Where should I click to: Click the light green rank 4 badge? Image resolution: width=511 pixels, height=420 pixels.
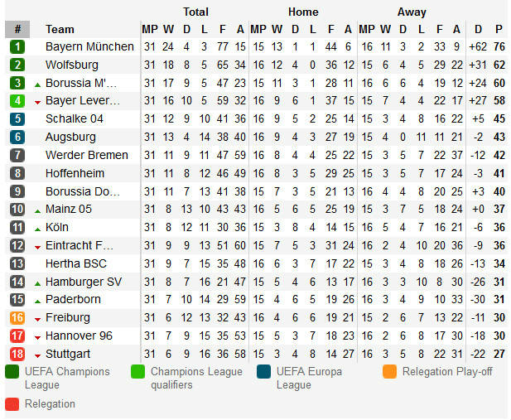pos(17,101)
